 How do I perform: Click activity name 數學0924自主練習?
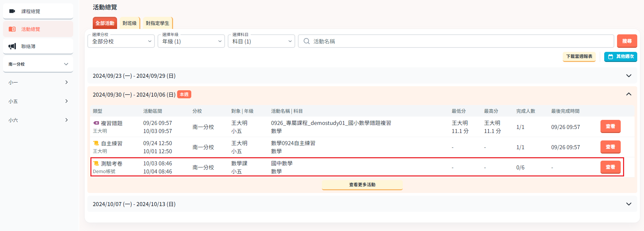[293, 143]
